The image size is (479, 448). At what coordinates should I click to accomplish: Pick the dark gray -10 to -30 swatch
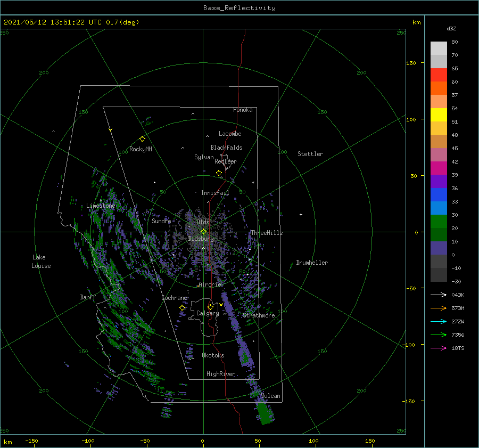click(x=439, y=275)
